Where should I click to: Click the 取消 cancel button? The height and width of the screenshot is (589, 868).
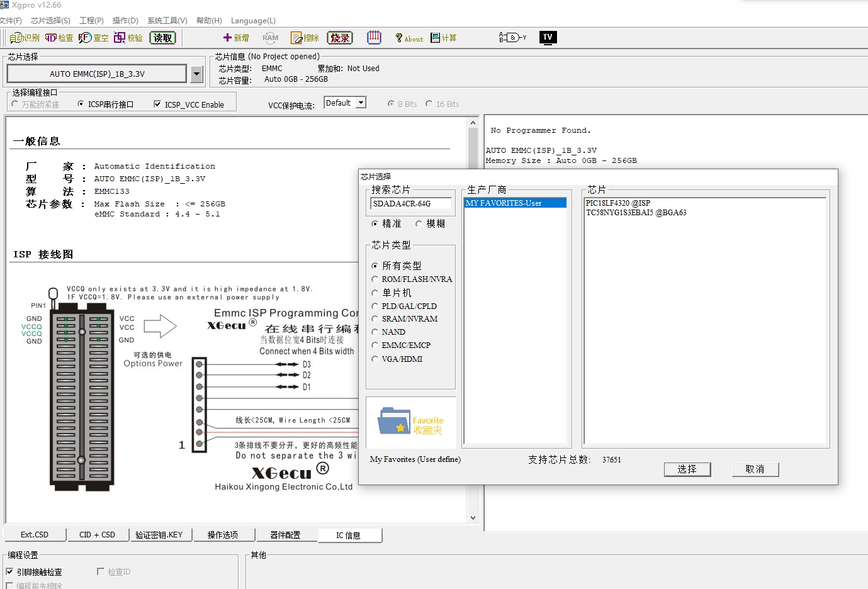tap(755, 469)
